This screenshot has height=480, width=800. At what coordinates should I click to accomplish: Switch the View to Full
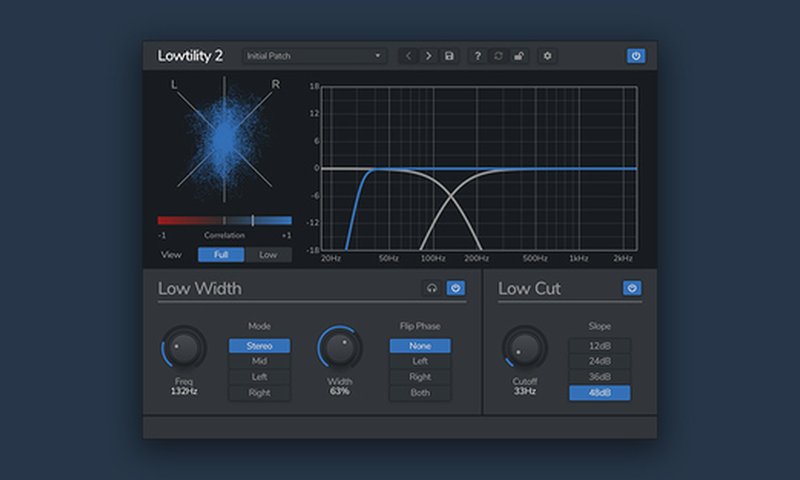click(x=221, y=255)
